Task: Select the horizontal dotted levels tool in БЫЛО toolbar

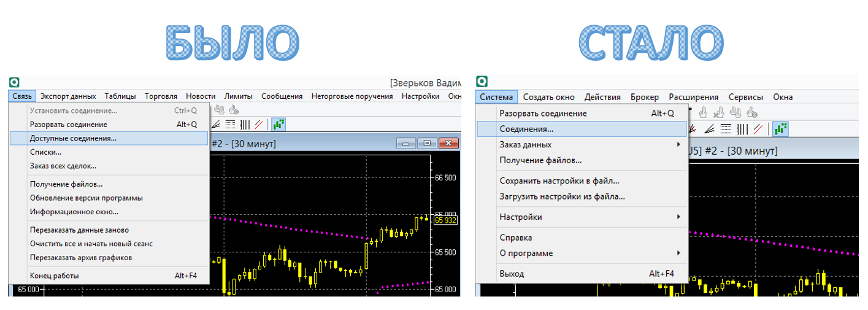Action: point(230,125)
